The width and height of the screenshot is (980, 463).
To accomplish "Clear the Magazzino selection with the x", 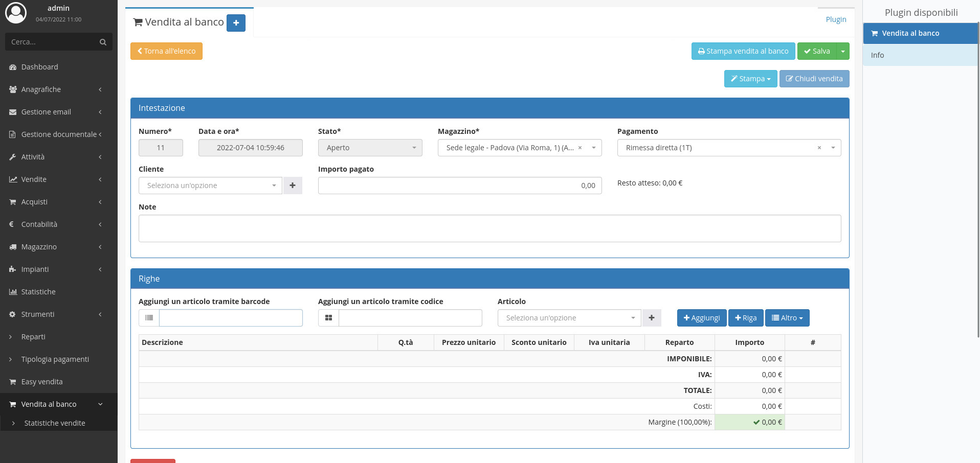I will click(x=580, y=148).
